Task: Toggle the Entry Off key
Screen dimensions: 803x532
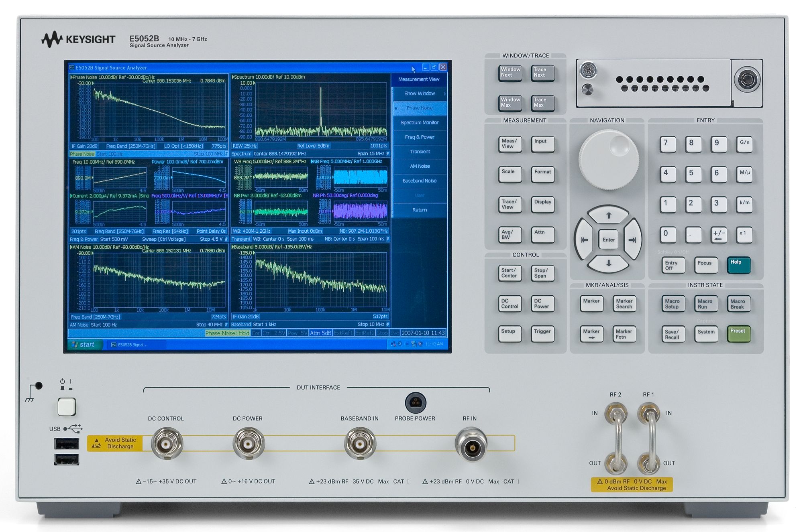Action: (673, 265)
